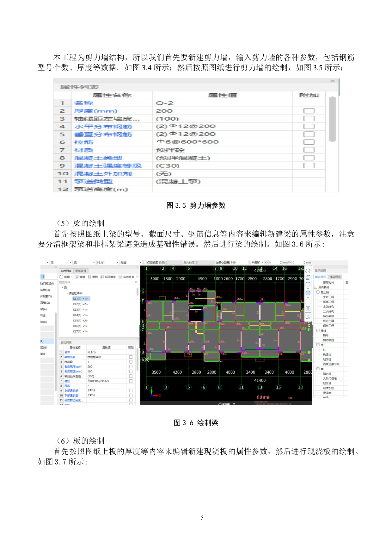Viewport: 392px width, 555px height.
Task: Click the 400 value of 截面高度(mm)
Action: pyautogui.click(x=90, y=371)
